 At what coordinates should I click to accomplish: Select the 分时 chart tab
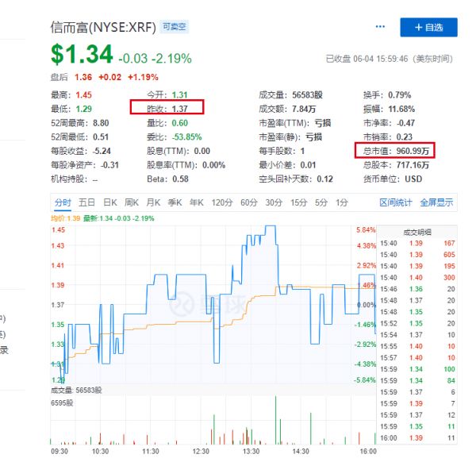pos(63,202)
